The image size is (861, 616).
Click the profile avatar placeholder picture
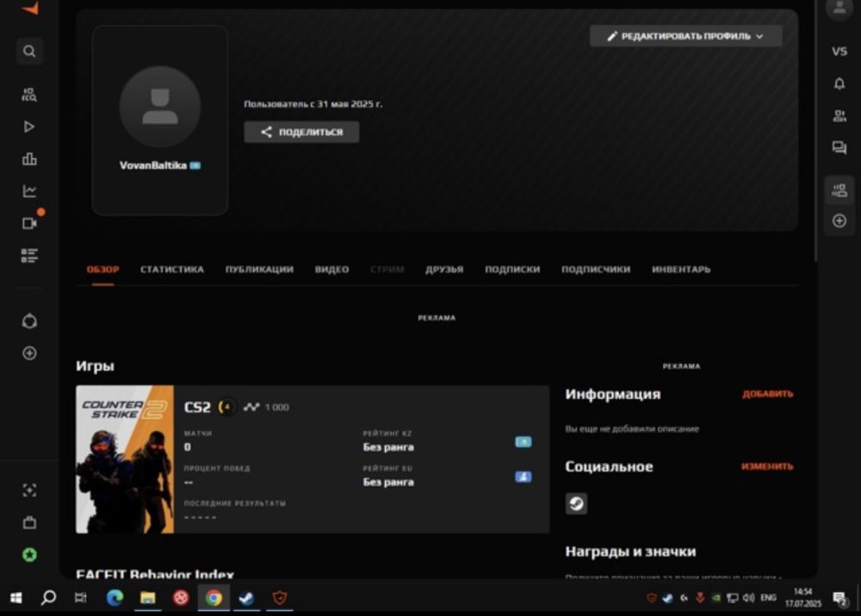[160, 107]
